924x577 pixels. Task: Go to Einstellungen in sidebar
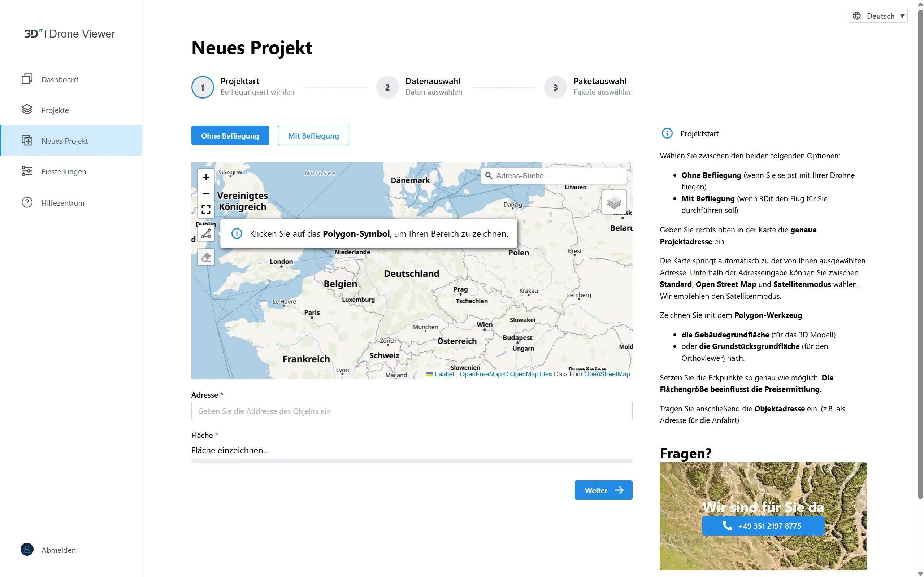click(x=64, y=171)
